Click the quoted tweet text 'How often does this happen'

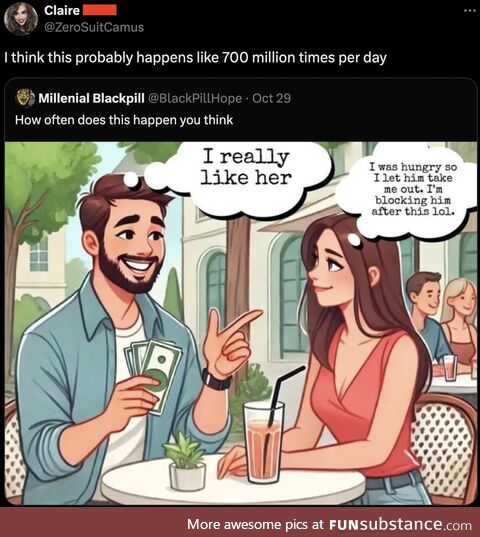point(124,120)
